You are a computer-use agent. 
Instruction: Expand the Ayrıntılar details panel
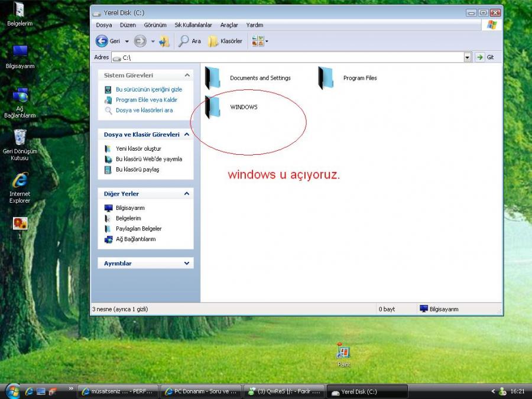coord(187,264)
